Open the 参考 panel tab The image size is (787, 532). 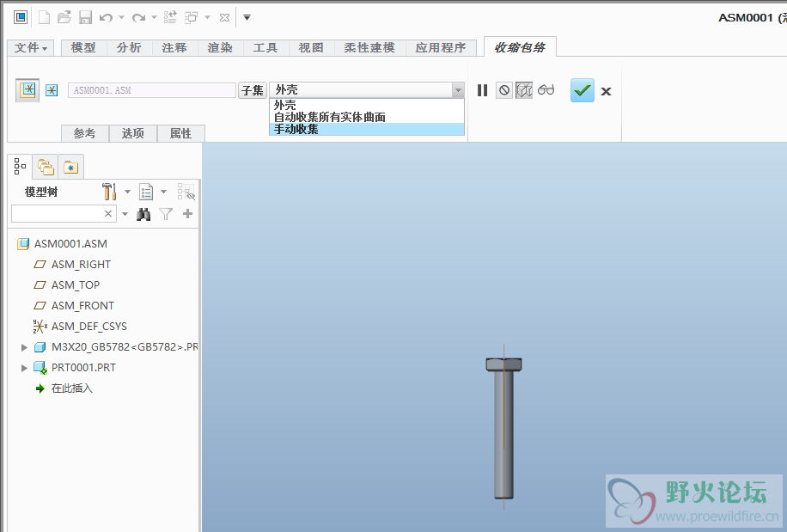(x=84, y=133)
